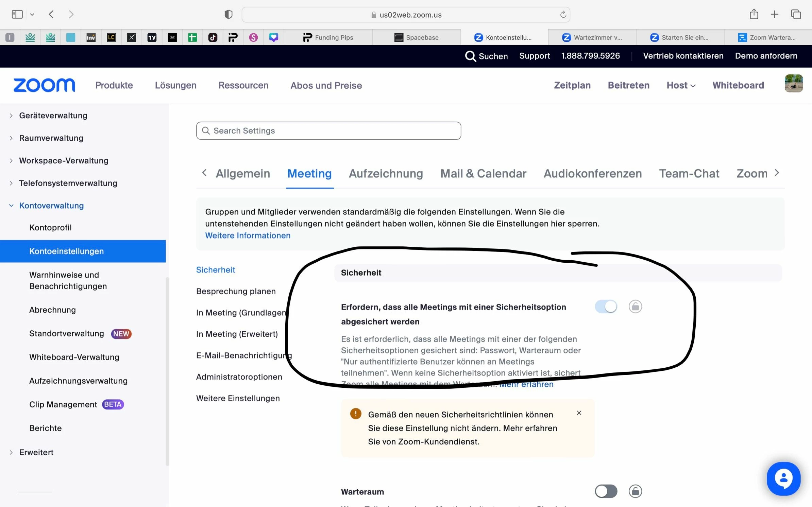Dismiss the security policy warning
The image size is (812, 507).
[x=579, y=413]
